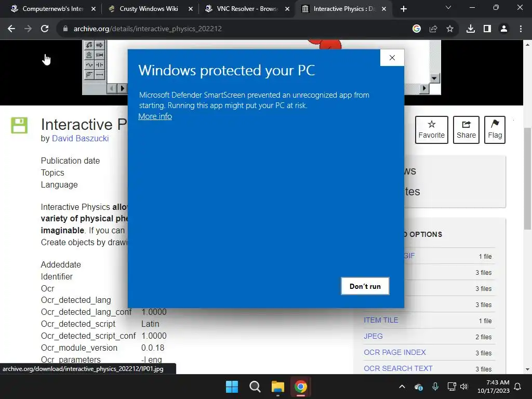
Task: Go back to the previous page
Action: tap(11, 29)
